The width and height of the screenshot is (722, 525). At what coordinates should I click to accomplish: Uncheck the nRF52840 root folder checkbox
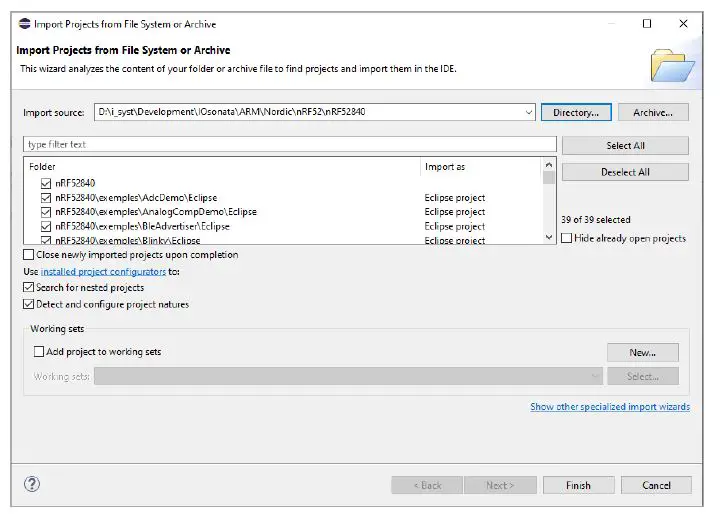click(46, 184)
